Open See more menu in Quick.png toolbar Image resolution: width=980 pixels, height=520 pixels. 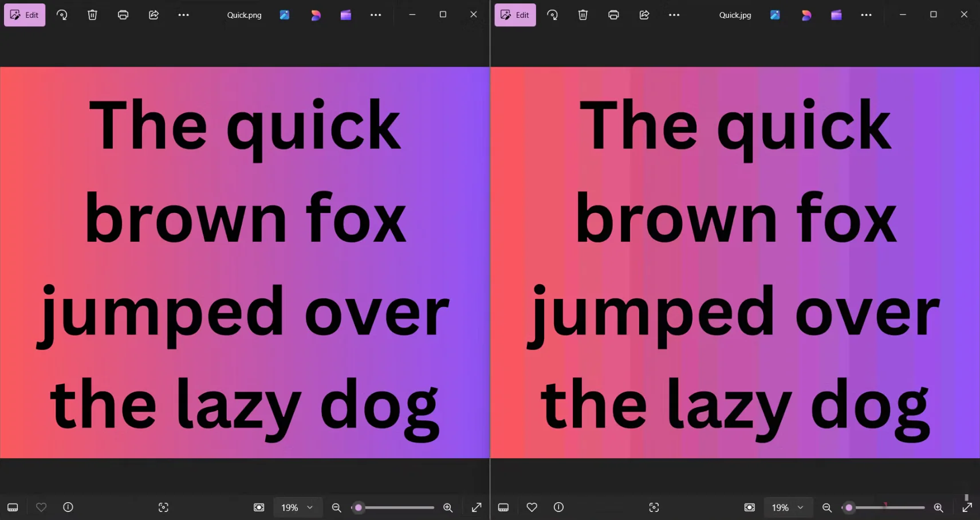point(183,15)
